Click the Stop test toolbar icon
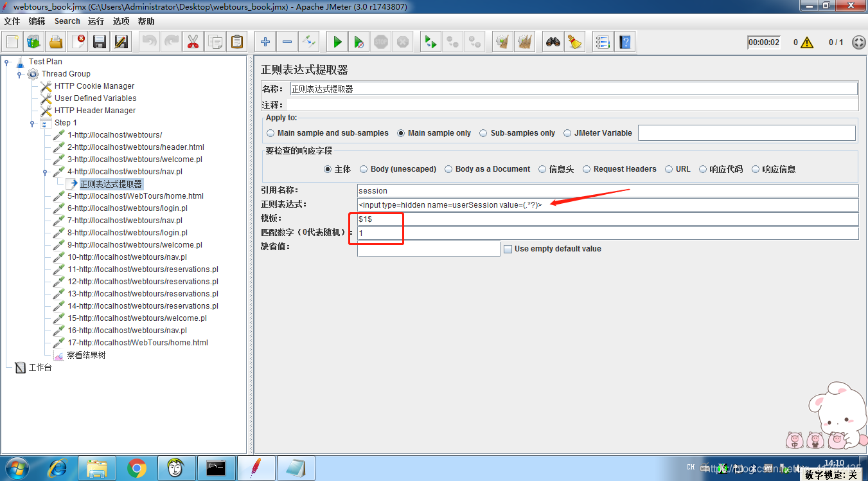This screenshot has height=481, width=868. click(x=380, y=42)
